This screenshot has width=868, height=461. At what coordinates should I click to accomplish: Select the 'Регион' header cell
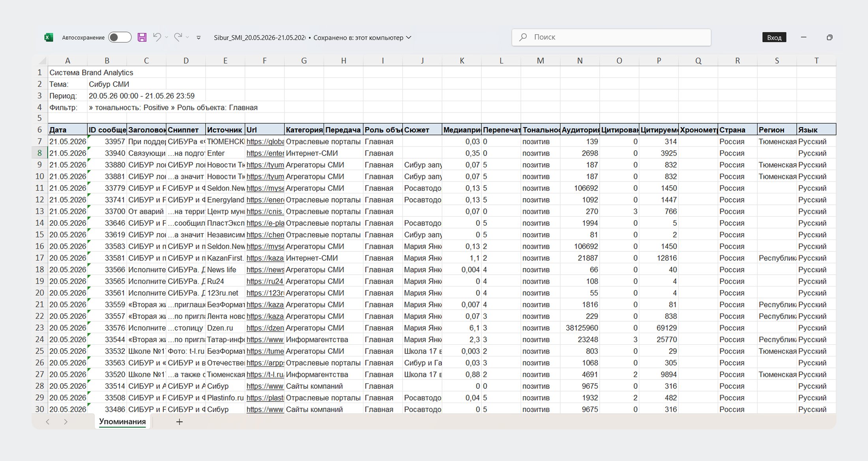[777, 130]
